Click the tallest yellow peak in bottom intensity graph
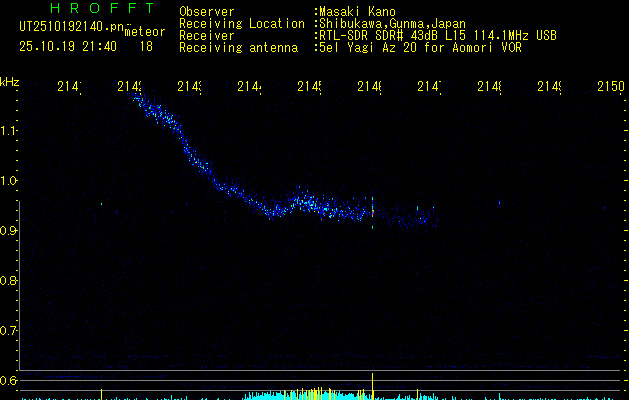 (372, 384)
